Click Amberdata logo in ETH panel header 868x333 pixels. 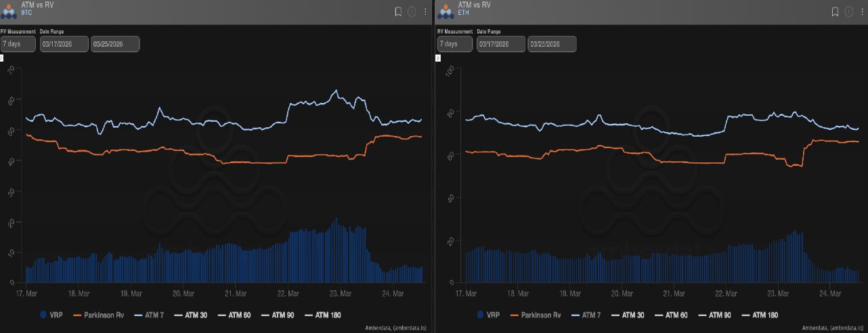point(445,12)
